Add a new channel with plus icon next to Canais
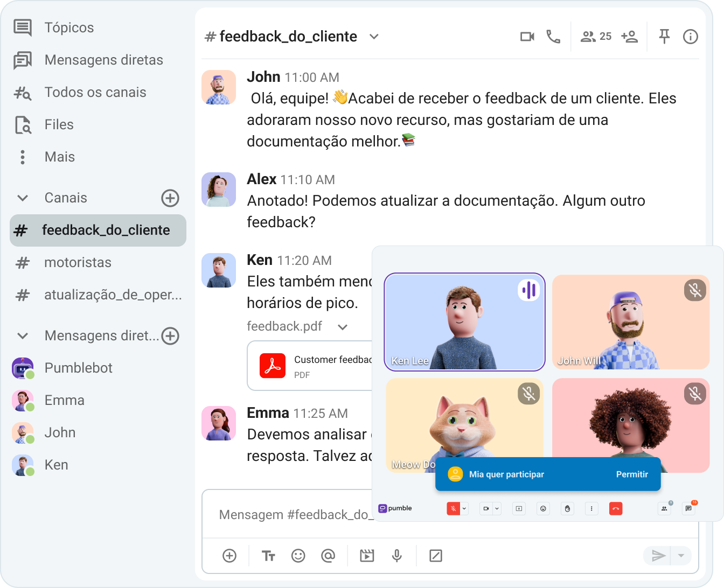Screen dimensions: 724x588 [170, 198]
